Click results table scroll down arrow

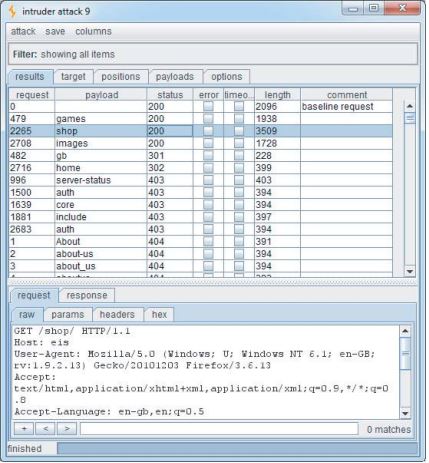tap(410, 271)
